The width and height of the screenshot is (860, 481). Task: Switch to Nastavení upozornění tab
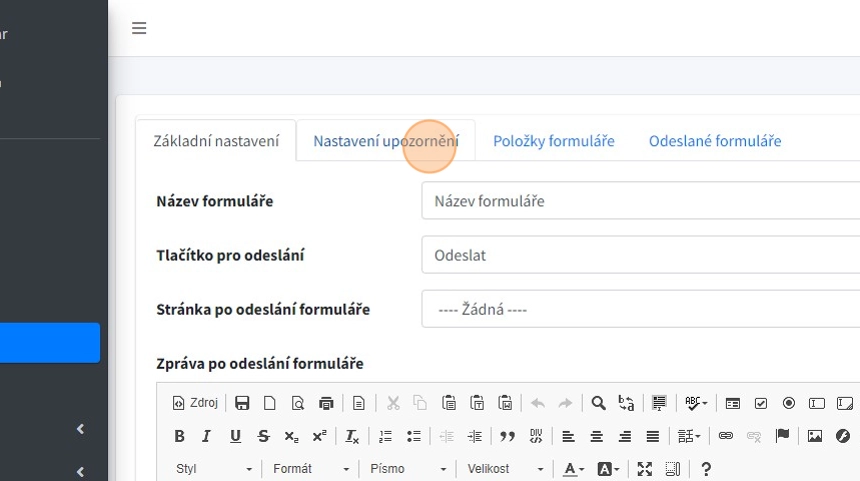[x=385, y=141]
